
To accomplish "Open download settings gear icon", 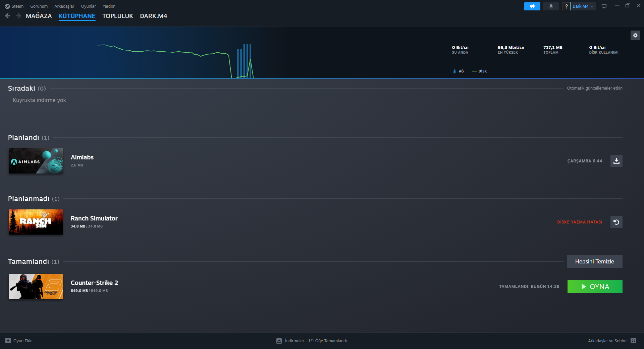I will click(635, 35).
